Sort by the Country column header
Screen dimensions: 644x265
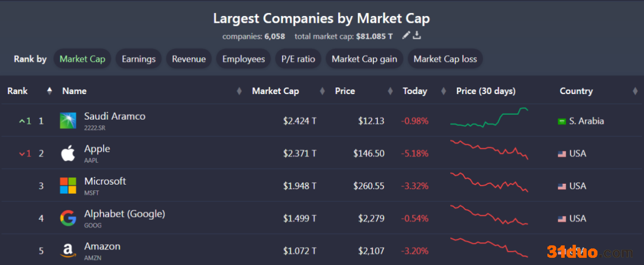[576, 91]
